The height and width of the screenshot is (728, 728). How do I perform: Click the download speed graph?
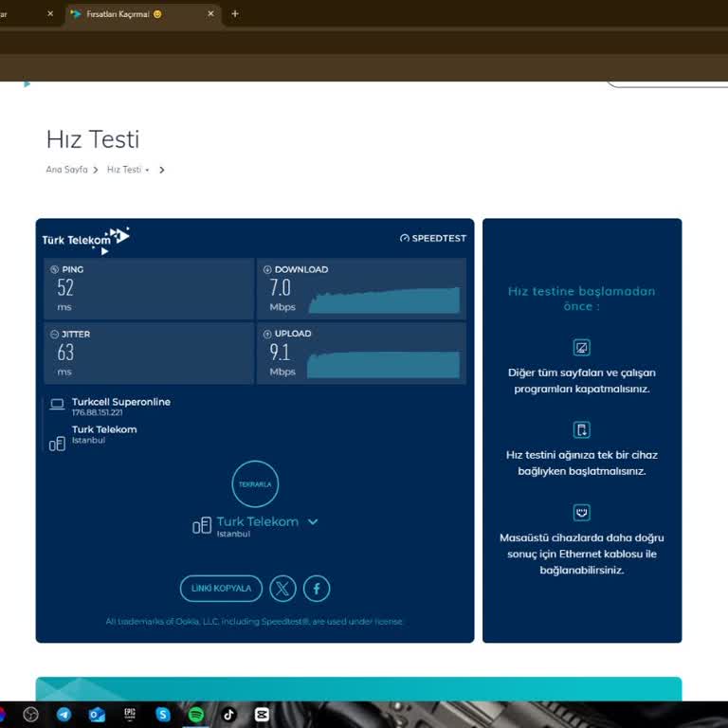point(384,300)
